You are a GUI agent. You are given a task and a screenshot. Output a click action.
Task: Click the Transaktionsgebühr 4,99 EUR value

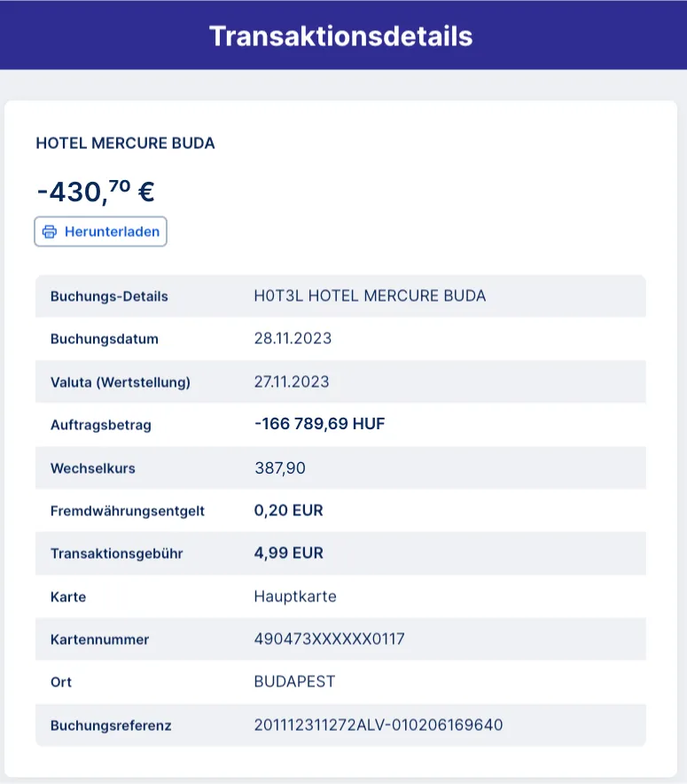pyautogui.click(x=288, y=553)
